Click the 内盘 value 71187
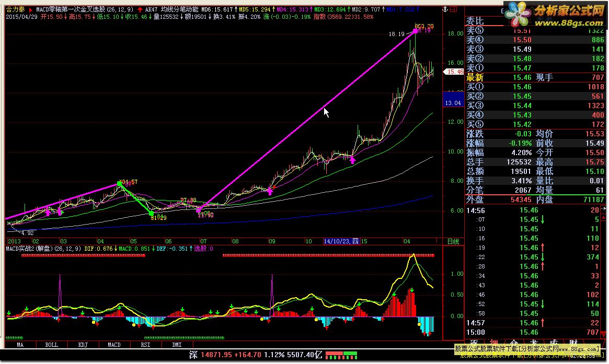Image resolution: width=609 pixels, height=364 pixels. (x=593, y=199)
